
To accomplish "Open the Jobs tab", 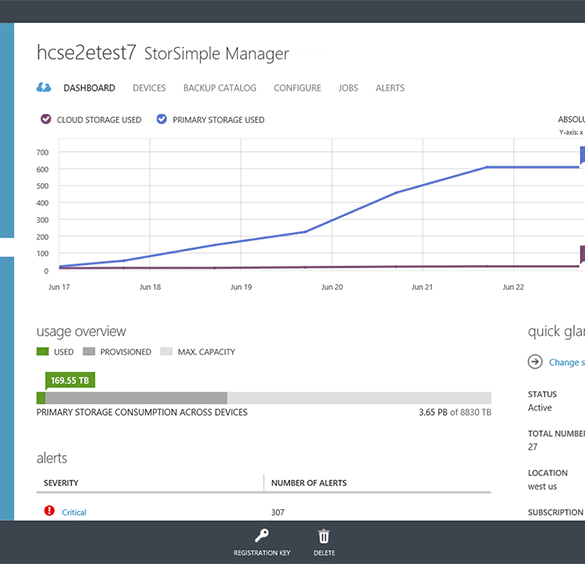I will [348, 88].
